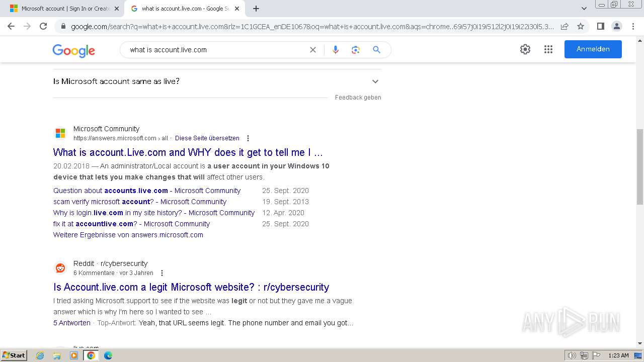This screenshot has width=644, height=362.
Task: Clear the search box text
Action: (313, 50)
